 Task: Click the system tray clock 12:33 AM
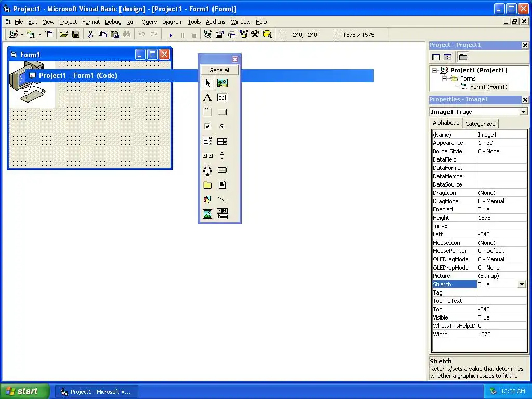pyautogui.click(x=513, y=392)
